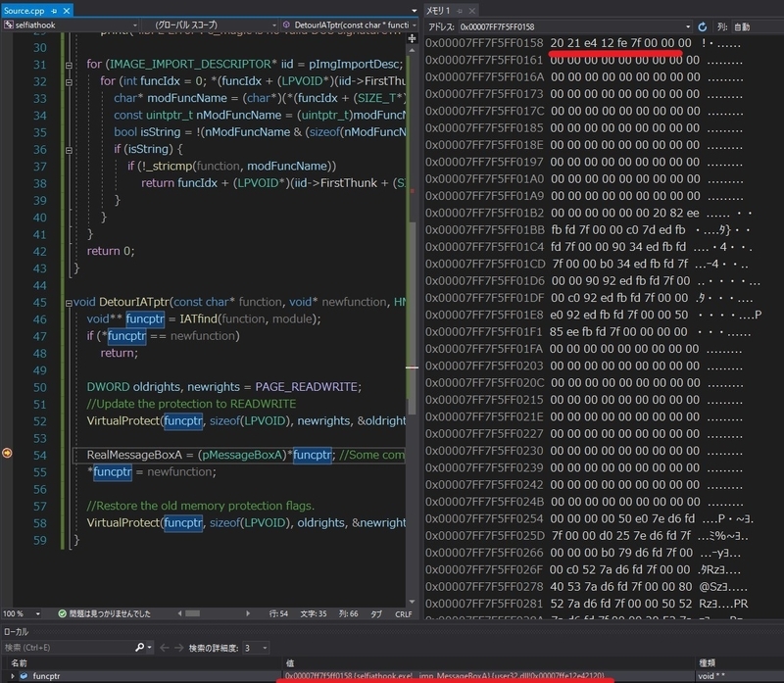The image size is (784, 683).
Task: Click the タブ indent setting indicator
Action: 376,613
